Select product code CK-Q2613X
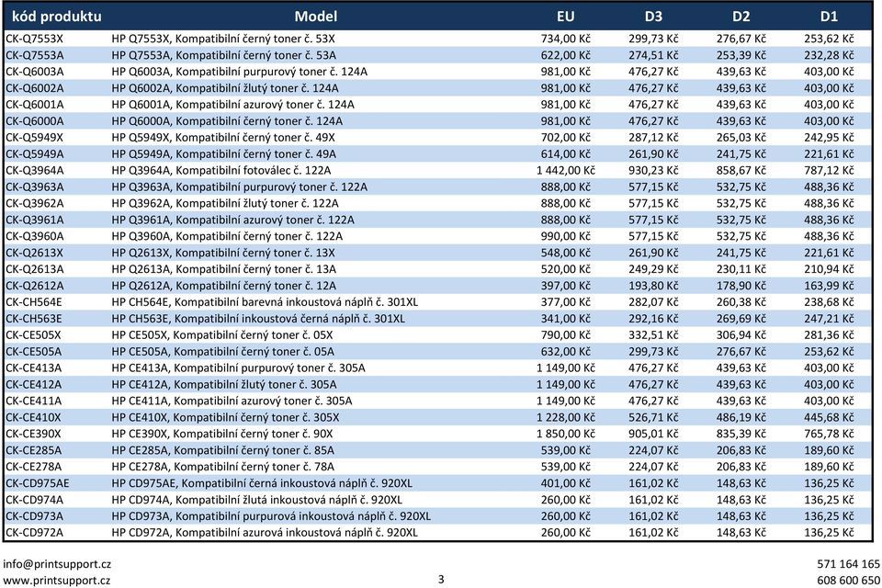Image resolution: width=882 pixels, height=588 pixels. [x=34, y=253]
